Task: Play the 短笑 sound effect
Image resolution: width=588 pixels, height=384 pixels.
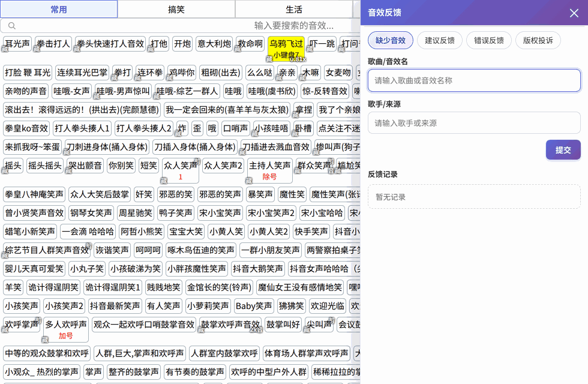Action: 149,166
